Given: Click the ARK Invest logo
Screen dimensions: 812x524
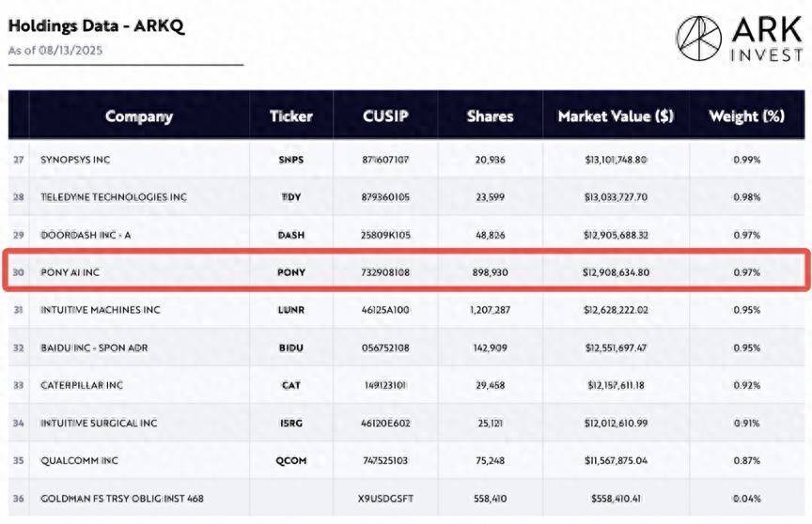Looking at the screenshot, I should tap(740, 39).
